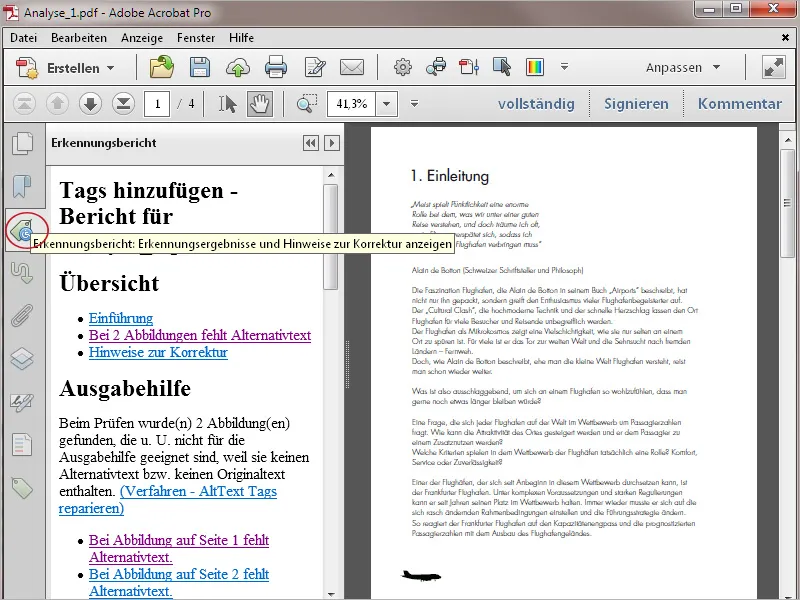Image resolution: width=800 pixels, height=600 pixels.
Task: Collapse the Erkennungsbericht panel with double-arrow button
Action: [x=310, y=143]
